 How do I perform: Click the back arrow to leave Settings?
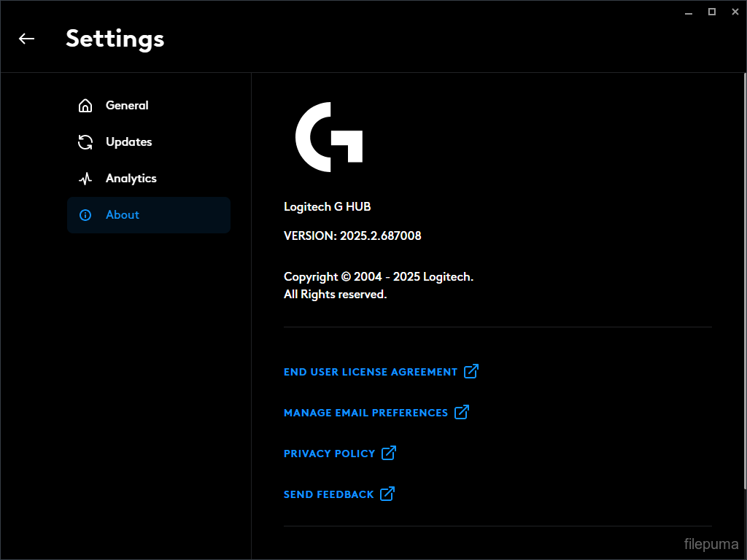click(26, 39)
